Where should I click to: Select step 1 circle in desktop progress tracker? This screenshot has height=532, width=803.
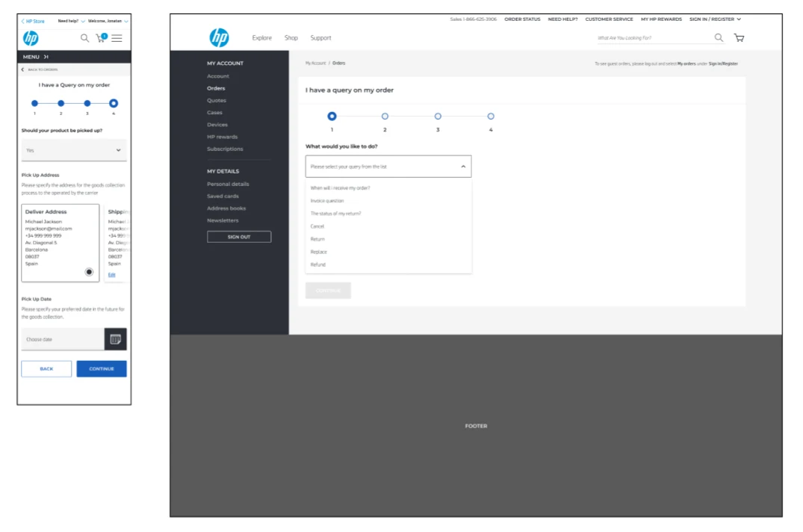click(x=332, y=117)
